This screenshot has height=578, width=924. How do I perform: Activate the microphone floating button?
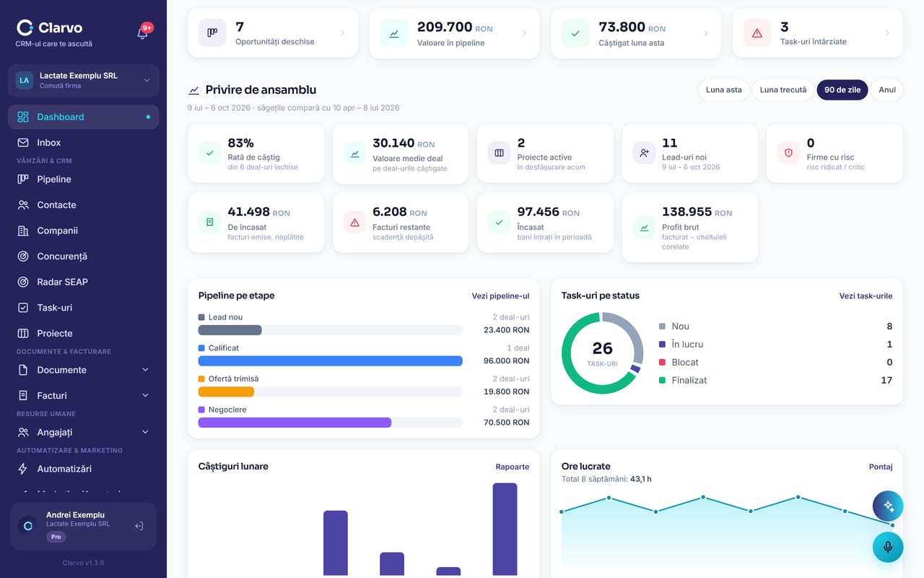click(888, 547)
